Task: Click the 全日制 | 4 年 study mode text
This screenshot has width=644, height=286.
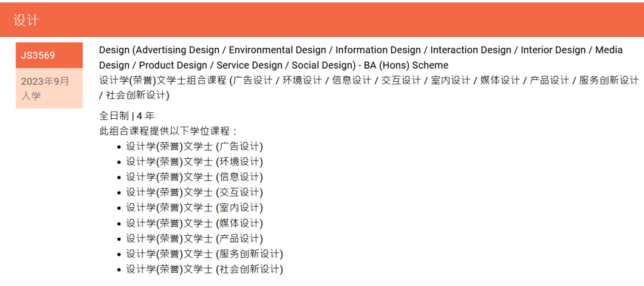Action: [126, 116]
